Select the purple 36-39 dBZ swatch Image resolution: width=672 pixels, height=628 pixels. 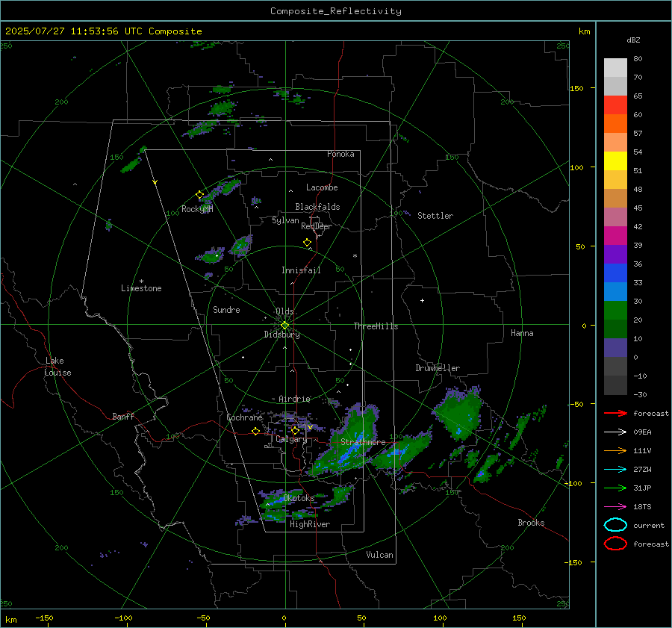click(615, 255)
